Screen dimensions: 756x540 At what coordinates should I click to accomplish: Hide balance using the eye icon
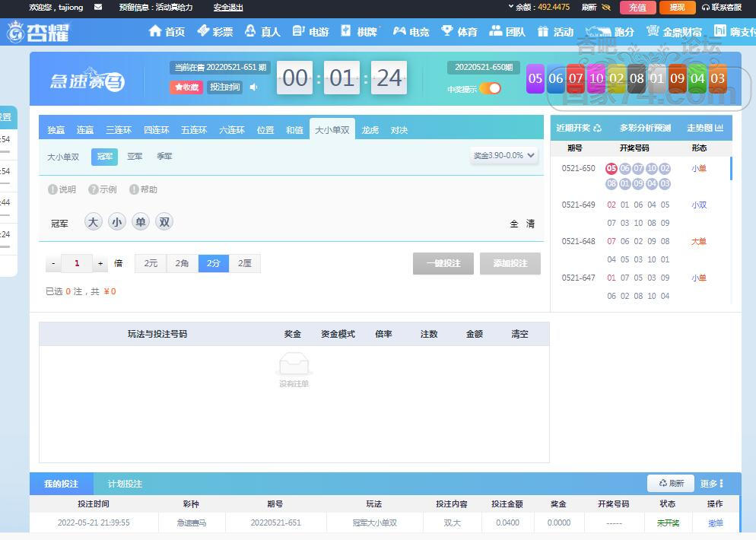pos(606,8)
